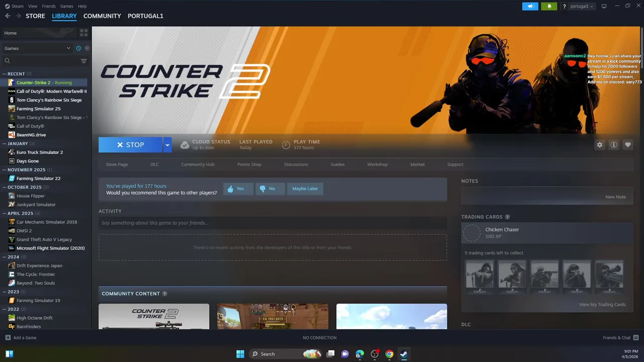Click the library search magnifier icon
Image resolution: width=644 pixels, height=362 pixels.
pos(8,61)
